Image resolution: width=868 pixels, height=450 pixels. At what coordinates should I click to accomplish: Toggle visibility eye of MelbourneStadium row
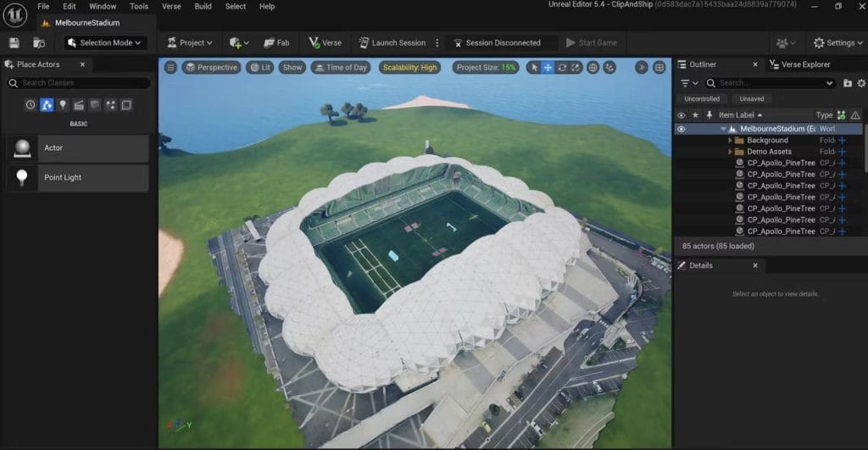[x=681, y=129]
